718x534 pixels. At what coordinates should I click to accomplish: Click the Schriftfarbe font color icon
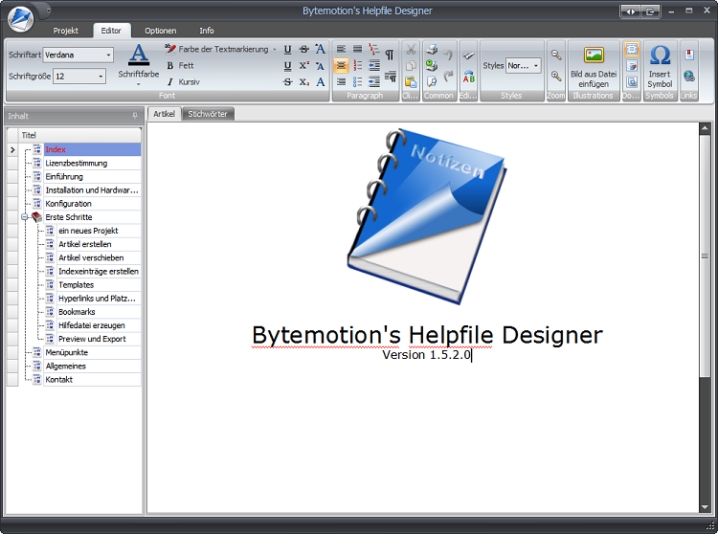pos(138,55)
